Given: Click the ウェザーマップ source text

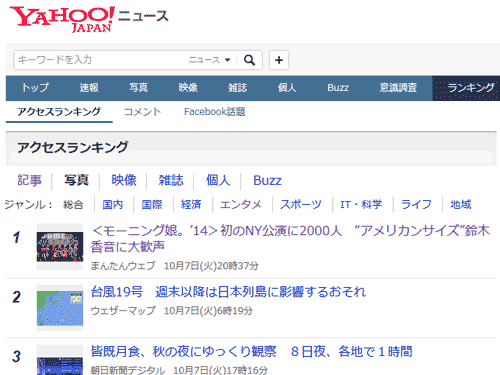Looking at the screenshot, I should coord(123,311).
